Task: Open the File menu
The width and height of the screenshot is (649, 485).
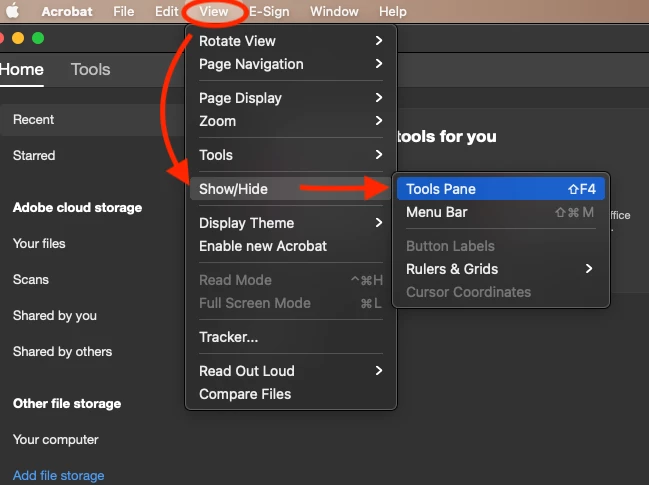Action: click(x=123, y=11)
